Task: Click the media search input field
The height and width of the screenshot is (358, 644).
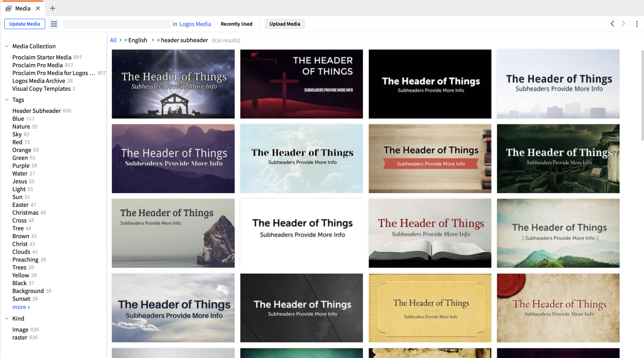Action: click(x=117, y=24)
